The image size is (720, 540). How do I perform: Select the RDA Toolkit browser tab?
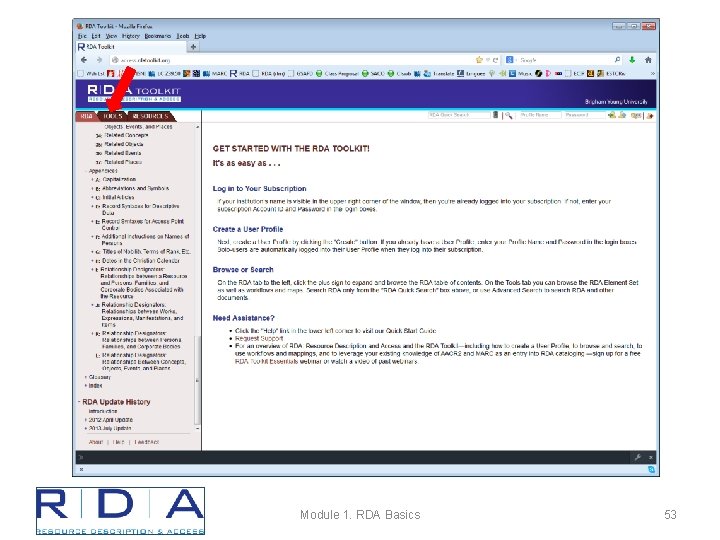pyautogui.click(x=131, y=47)
